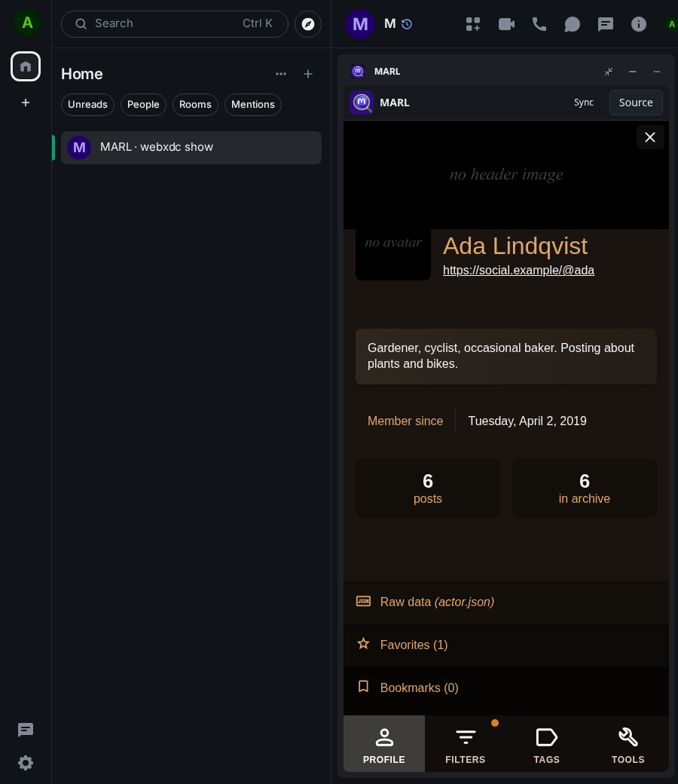The height and width of the screenshot is (784, 678).
Task: Start a voice call
Action: pyautogui.click(x=539, y=24)
